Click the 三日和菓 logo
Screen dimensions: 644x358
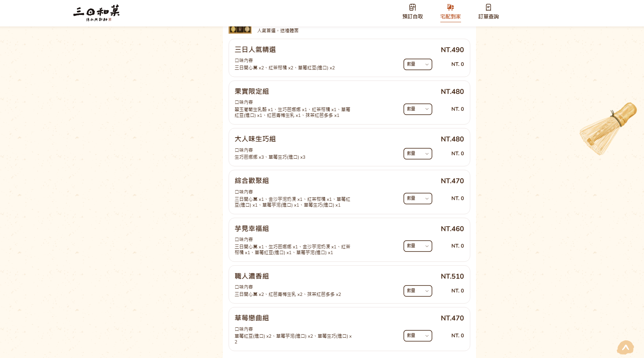point(97,13)
